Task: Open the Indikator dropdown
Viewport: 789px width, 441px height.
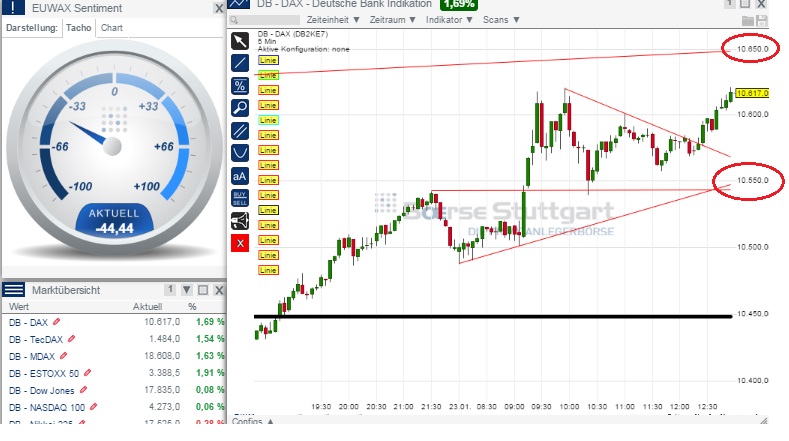Action: (x=449, y=20)
